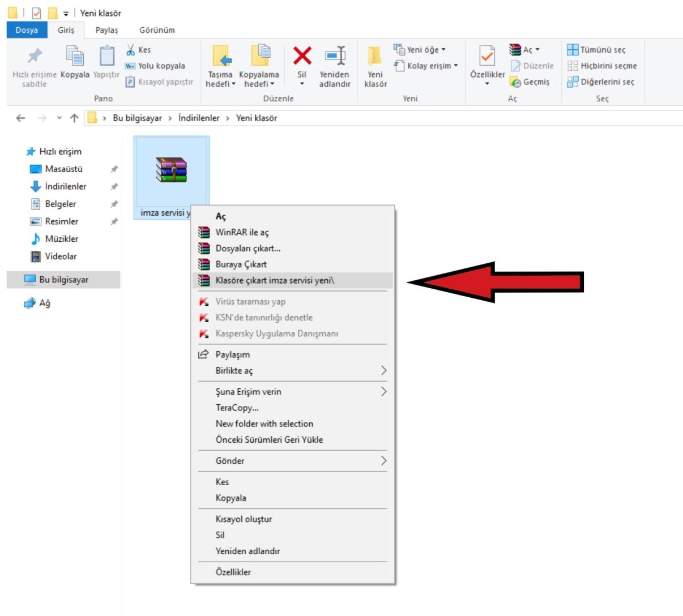This screenshot has width=683, height=616.
Task: Select the imza servisi RAR file thumbnail
Action: coord(171,170)
